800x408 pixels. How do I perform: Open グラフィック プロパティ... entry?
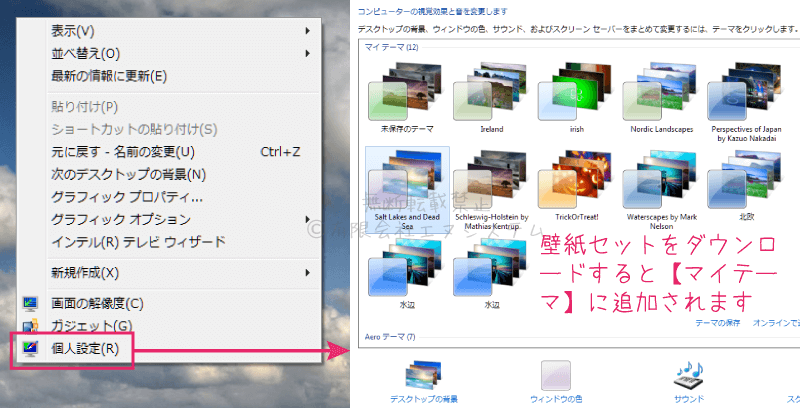pyautogui.click(x=168, y=197)
